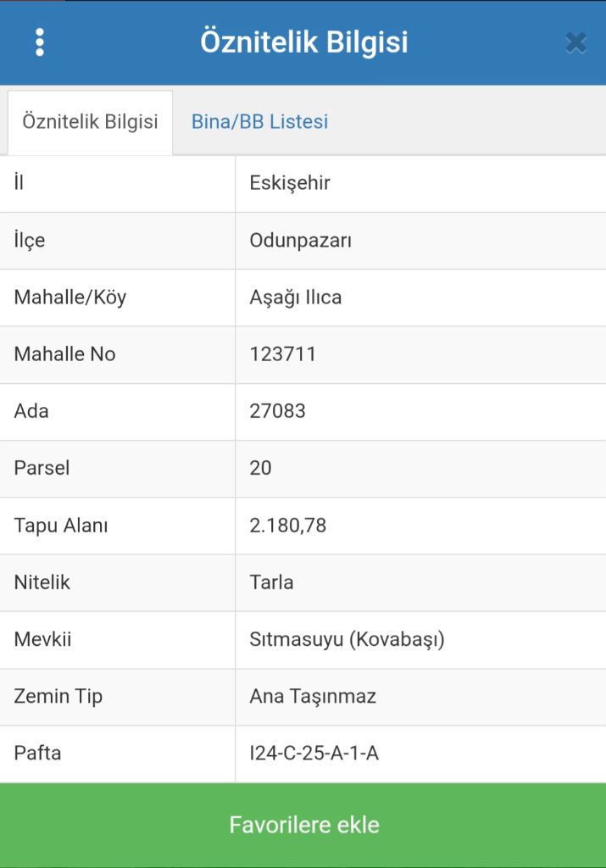
Task: Switch to the Öznitelik Bilgisi tab
Action: point(90,121)
